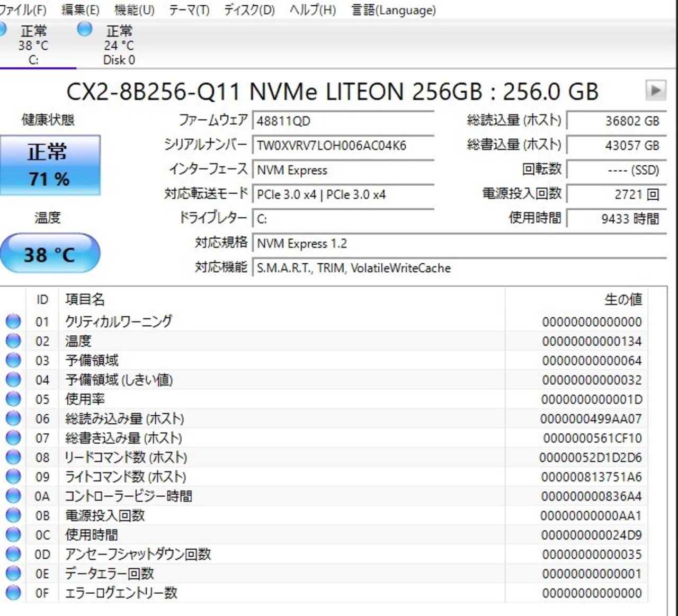This screenshot has height=616, width=678.
Task: Click the status circle for リードコマンド数
Action: coord(13,457)
